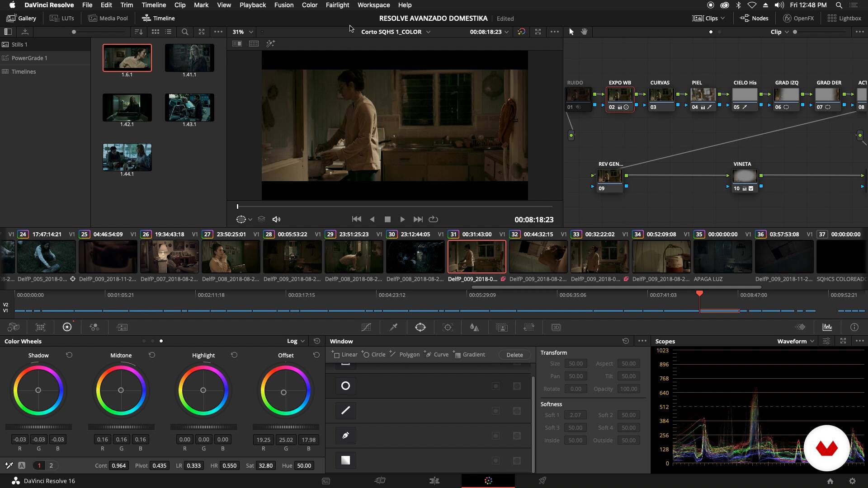Open the gallery sort order dropdown
This screenshot has width=868, height=488.
(139, 32)
